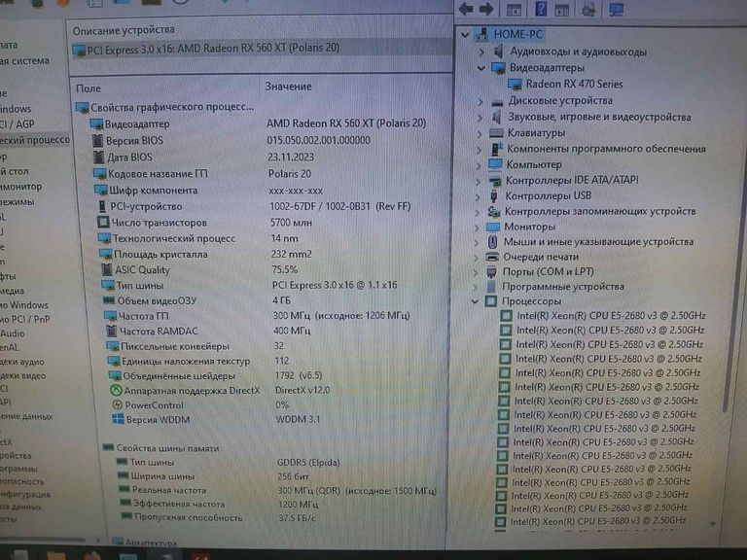Screen dimensions: 747x560
Task: Click the Поле column header
Action: (88, 87)
